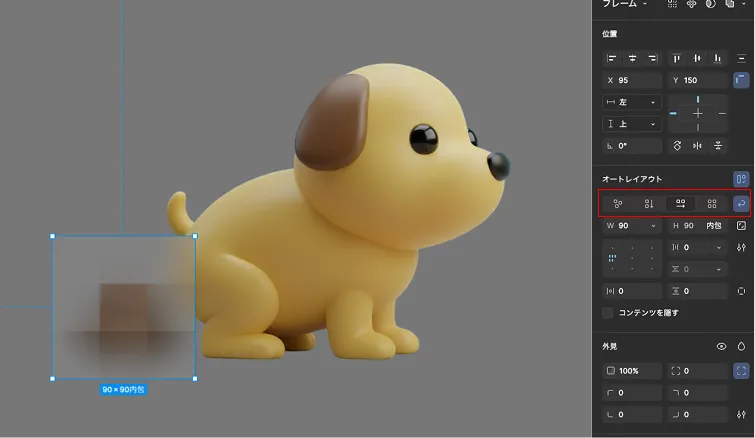Click the 100% opacity field

click(632, 371)
